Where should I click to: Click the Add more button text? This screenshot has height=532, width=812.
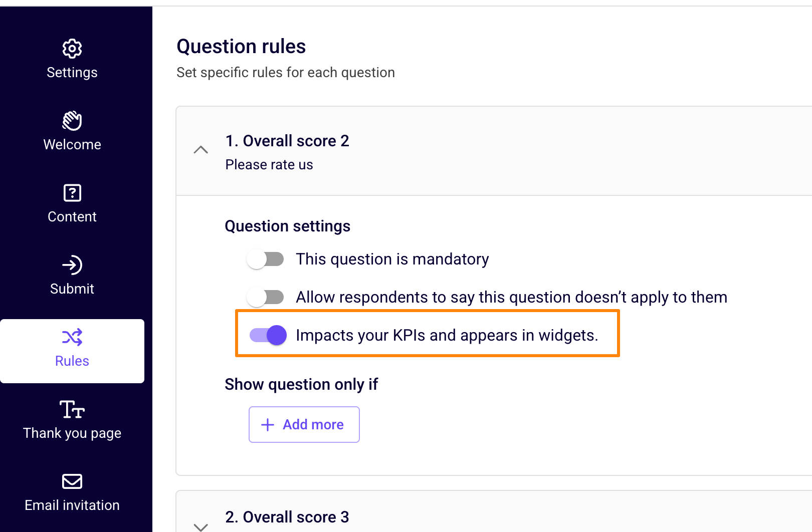313,425
